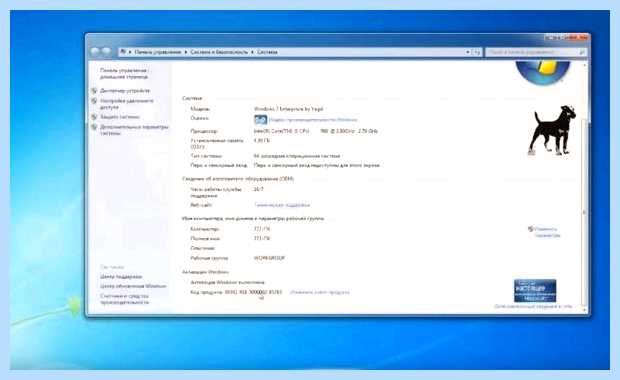The height and width of the screenshot is (380, 620).
Task: Click shield icon beside Advanced system settings
Action: point(94,127)
